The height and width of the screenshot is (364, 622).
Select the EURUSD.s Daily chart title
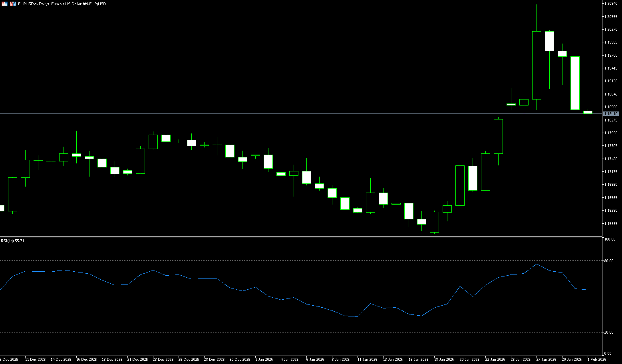(62, 4)
